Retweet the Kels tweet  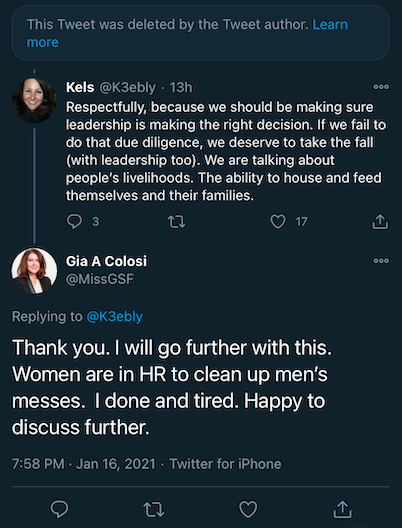(176, 222)
